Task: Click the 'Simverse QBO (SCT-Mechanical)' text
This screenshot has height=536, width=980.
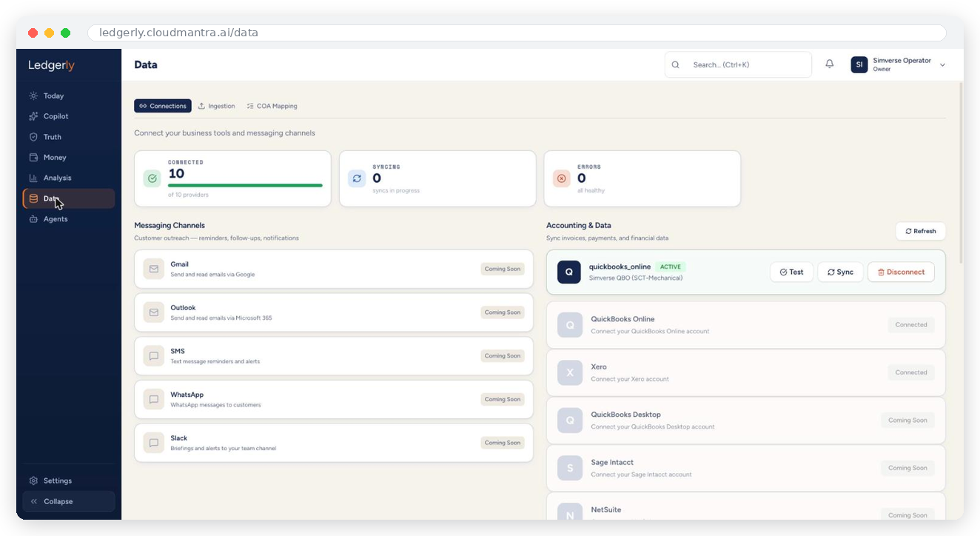Action: [x=636, y=278]
